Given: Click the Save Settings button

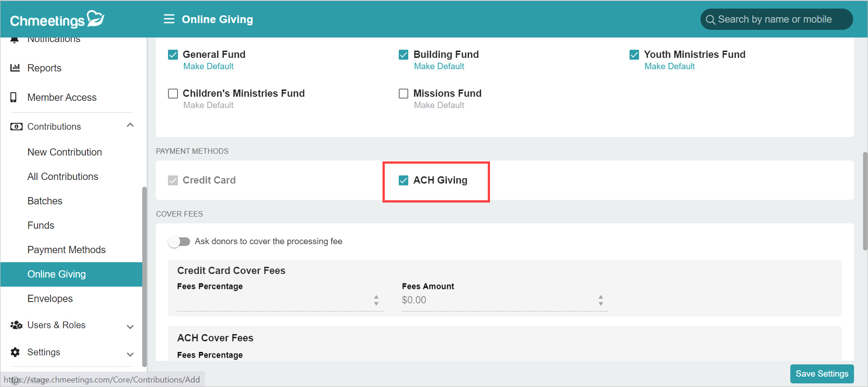Looking at the screenshot, I should [x=822, y=374].
